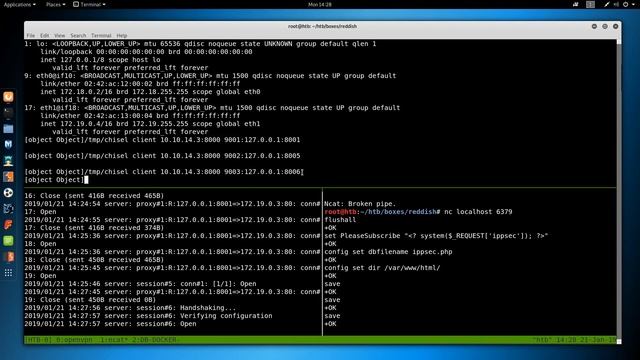Open the Terminal menu in the window menubar
The height and width of the screenshot is (360, 640).
[101, 36]
